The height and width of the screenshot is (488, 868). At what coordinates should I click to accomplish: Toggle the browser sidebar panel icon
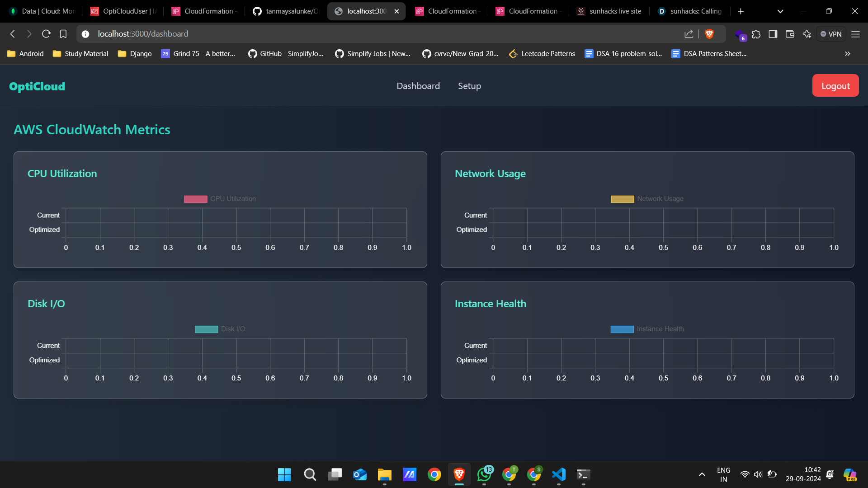point(773,34)
